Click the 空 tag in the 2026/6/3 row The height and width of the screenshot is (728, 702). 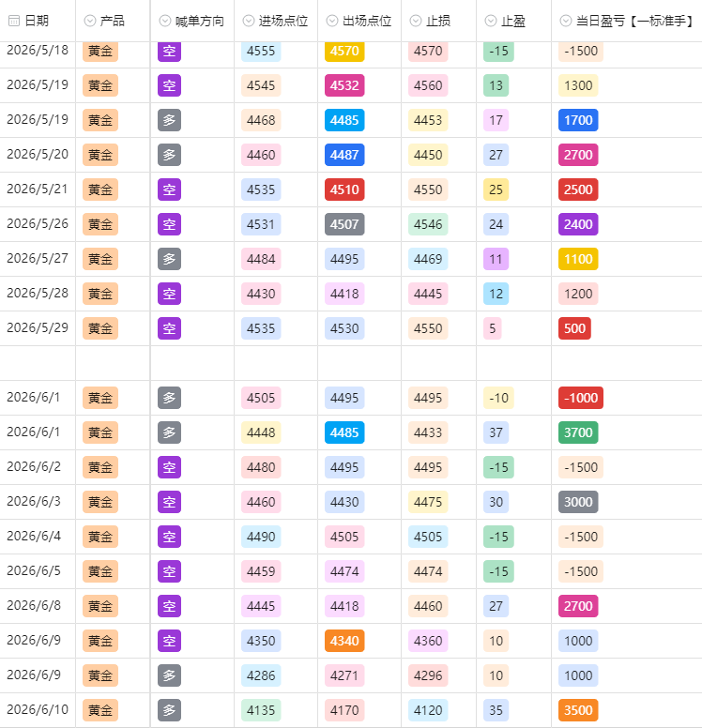169,502
